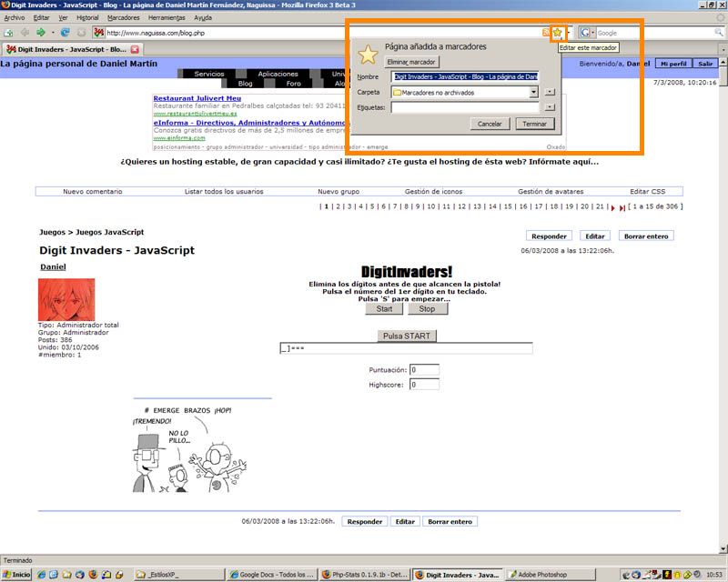Open the Carpeta folder dropdown
This screenshot has width=728, height=582.
click(533, 92)
